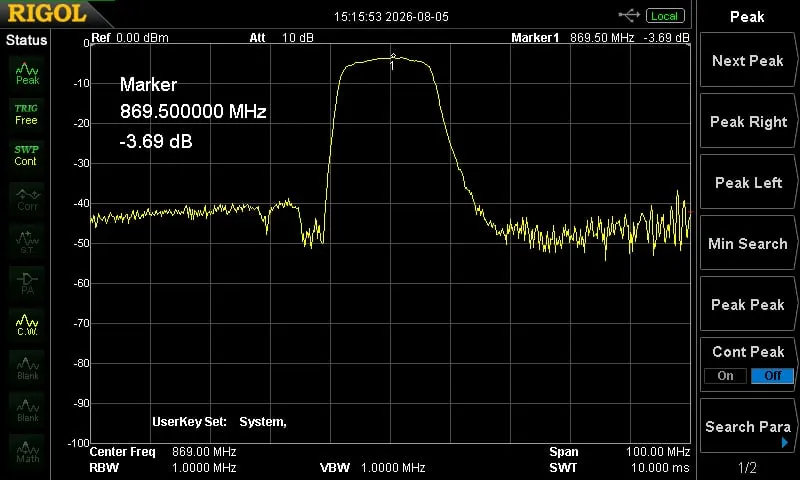Viewport: 800px width, 480px height.
Task: Click the Search Para blue arrow
Action: pos(785,443)
